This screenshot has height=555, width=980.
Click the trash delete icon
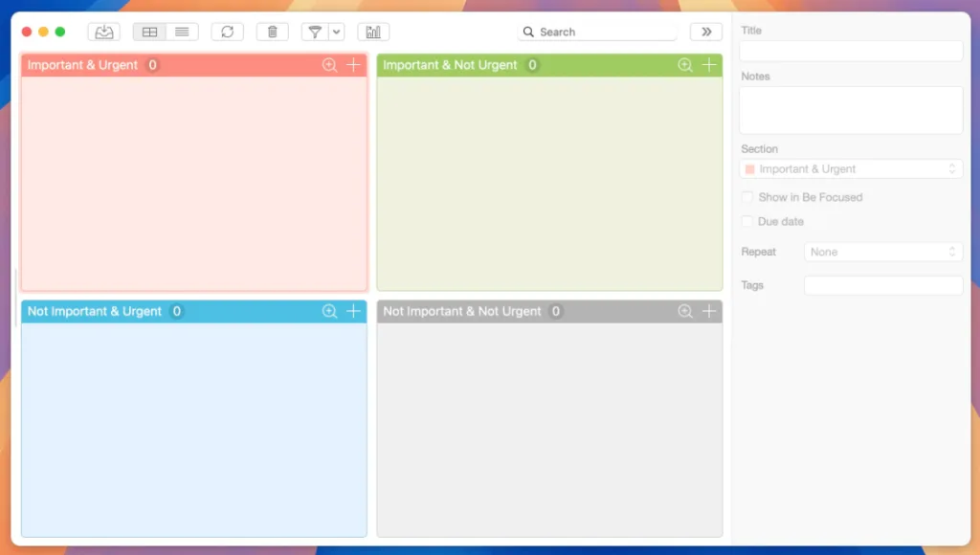(x=272, y=32)
